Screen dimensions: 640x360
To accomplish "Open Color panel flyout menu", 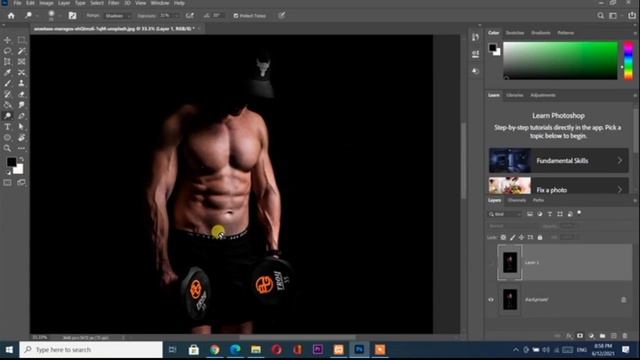I will (635, 33).
